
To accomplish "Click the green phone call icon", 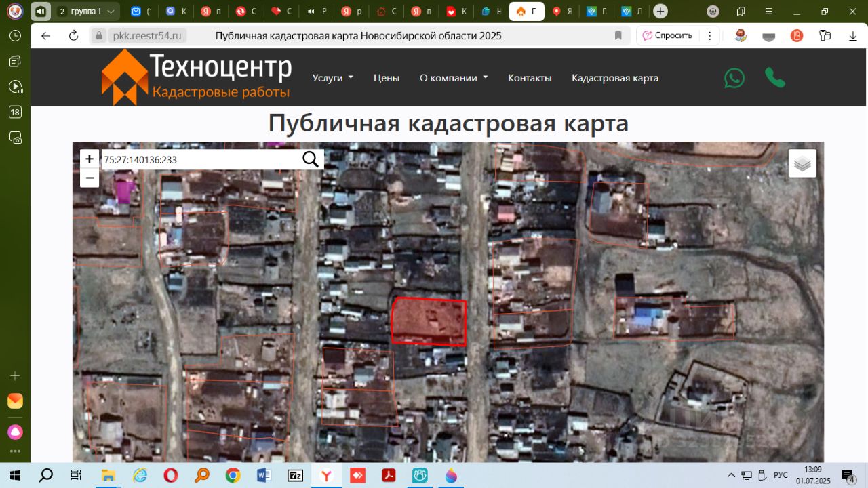I will pyautogui.click(x=775, y=78).
